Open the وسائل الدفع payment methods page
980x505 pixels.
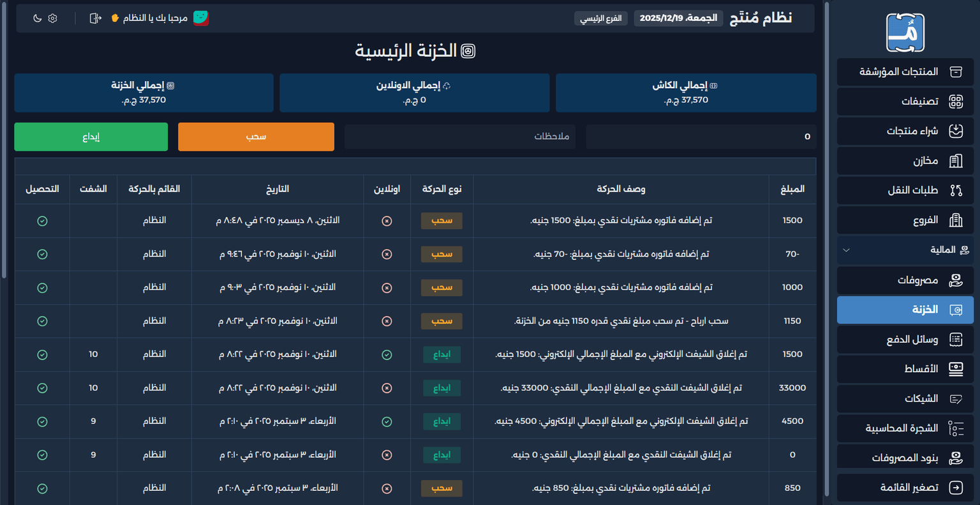(x=905, y=340)
